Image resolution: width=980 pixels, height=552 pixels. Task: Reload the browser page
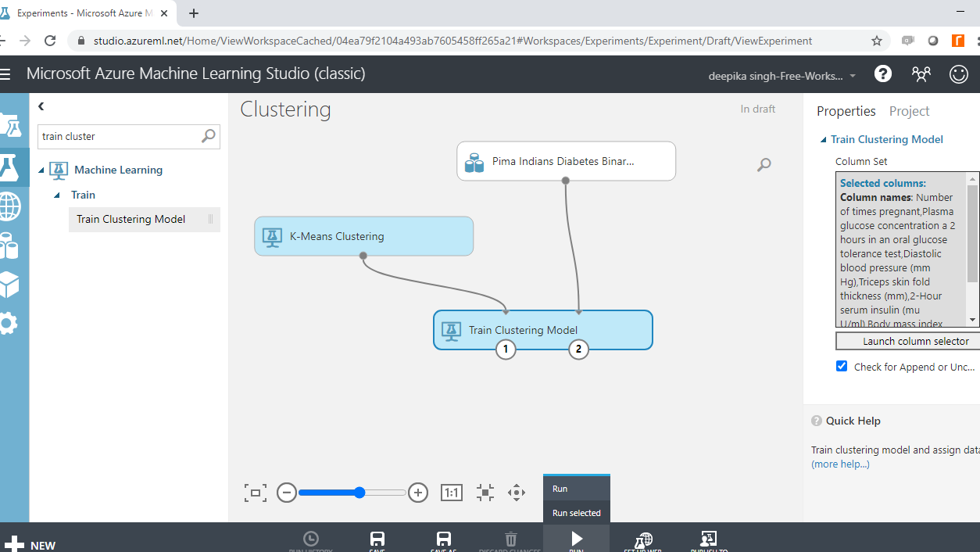click(50, 41)
